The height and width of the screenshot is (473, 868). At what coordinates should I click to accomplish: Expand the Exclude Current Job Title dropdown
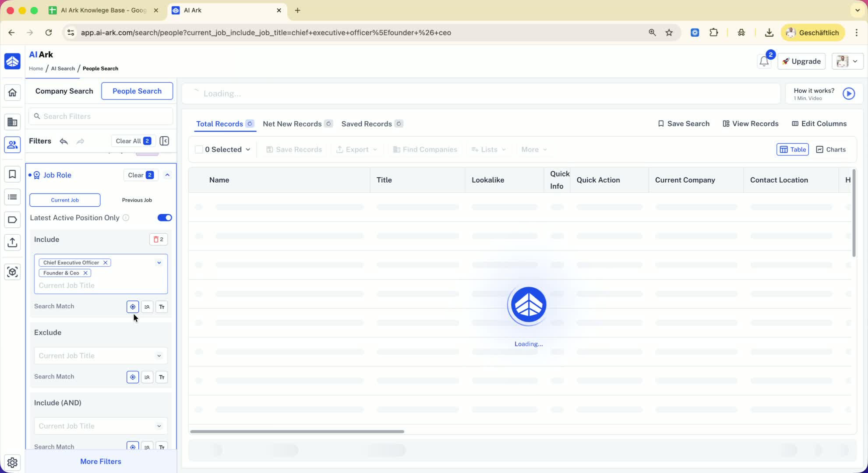click(159, 356)
